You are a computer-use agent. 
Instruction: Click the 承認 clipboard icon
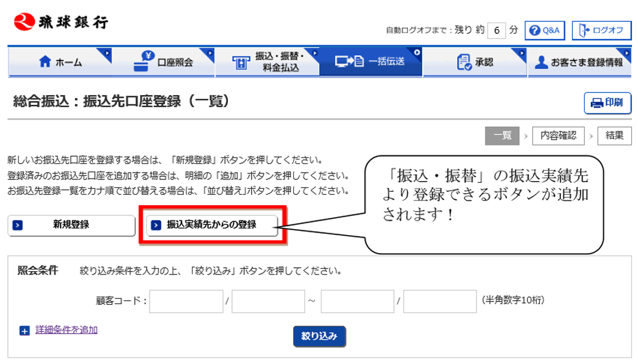[464, 62]
